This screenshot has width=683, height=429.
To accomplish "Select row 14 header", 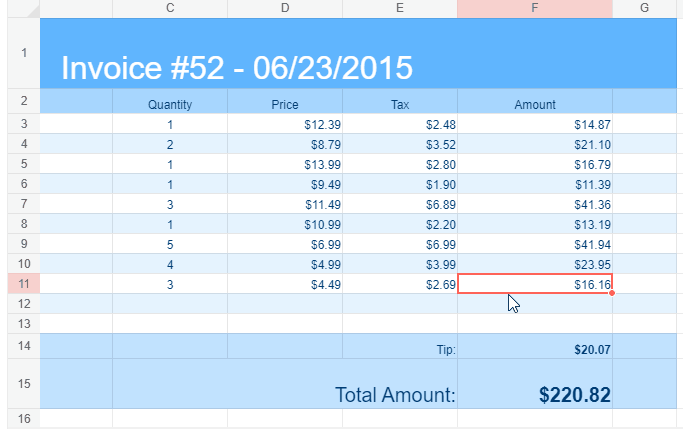I will pos(24,346).
